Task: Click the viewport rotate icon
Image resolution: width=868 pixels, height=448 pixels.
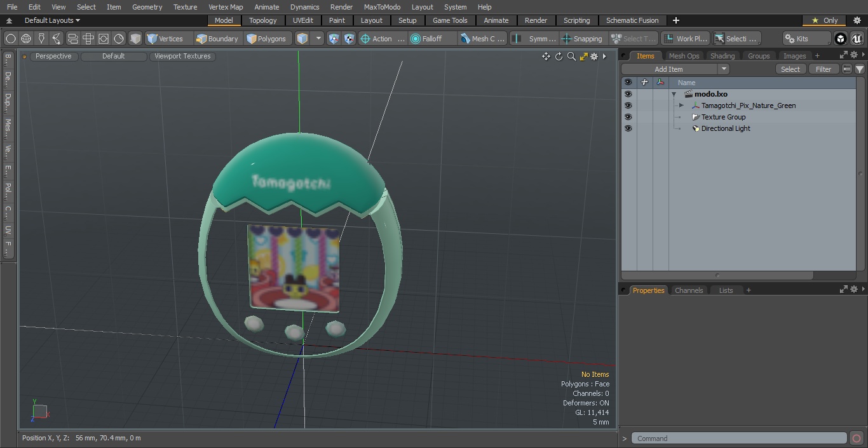Action: click(x=559, y=57)
